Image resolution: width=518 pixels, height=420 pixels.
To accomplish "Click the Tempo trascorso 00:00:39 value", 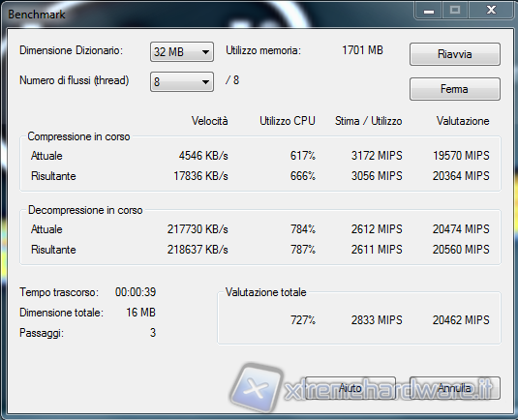I will point(136,292).
